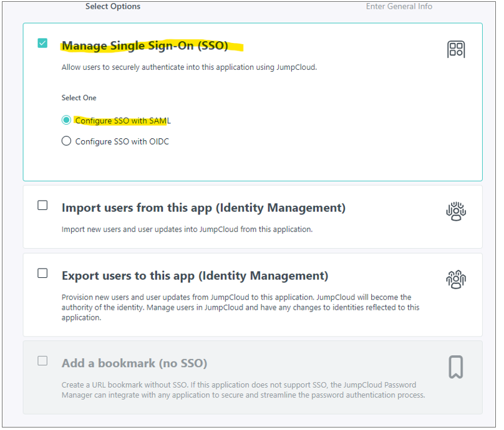Screen dimensions: 504x430
Task: Select Configure SSO with SAML radio button
Action: [67, 122]
